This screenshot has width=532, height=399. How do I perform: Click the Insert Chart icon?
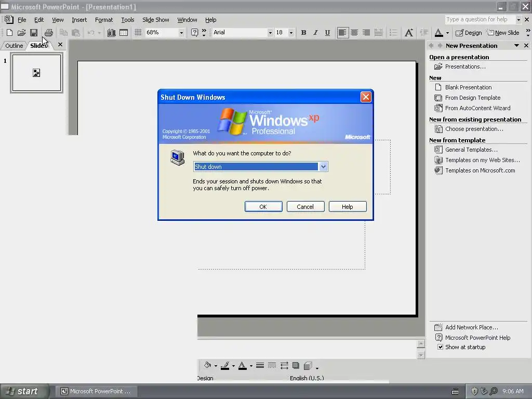111,33
